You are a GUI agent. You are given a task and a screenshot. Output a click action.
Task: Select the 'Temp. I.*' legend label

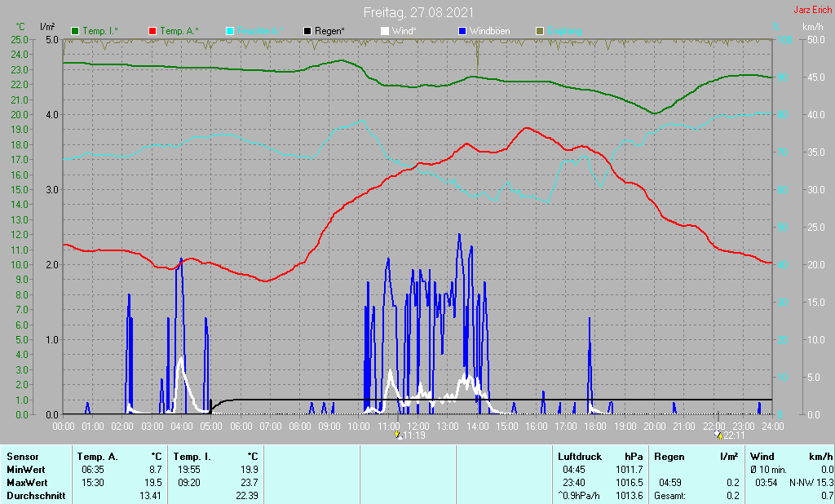[100, 31]
